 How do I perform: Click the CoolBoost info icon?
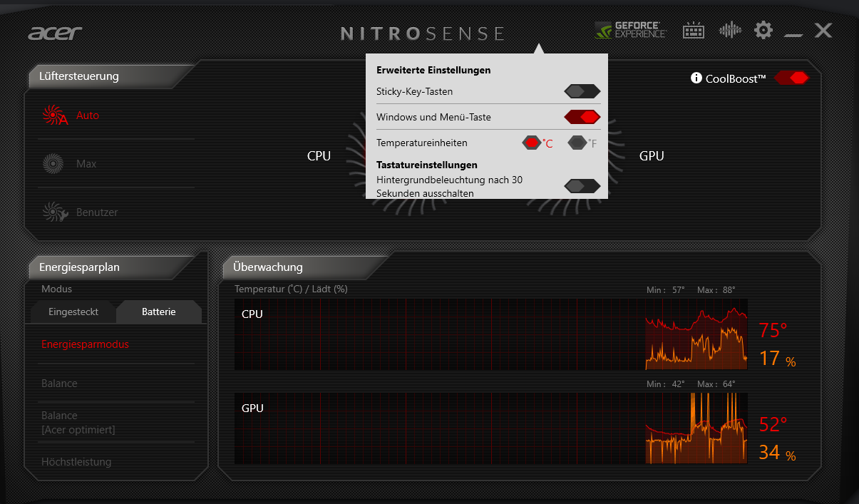click(696, 78)
